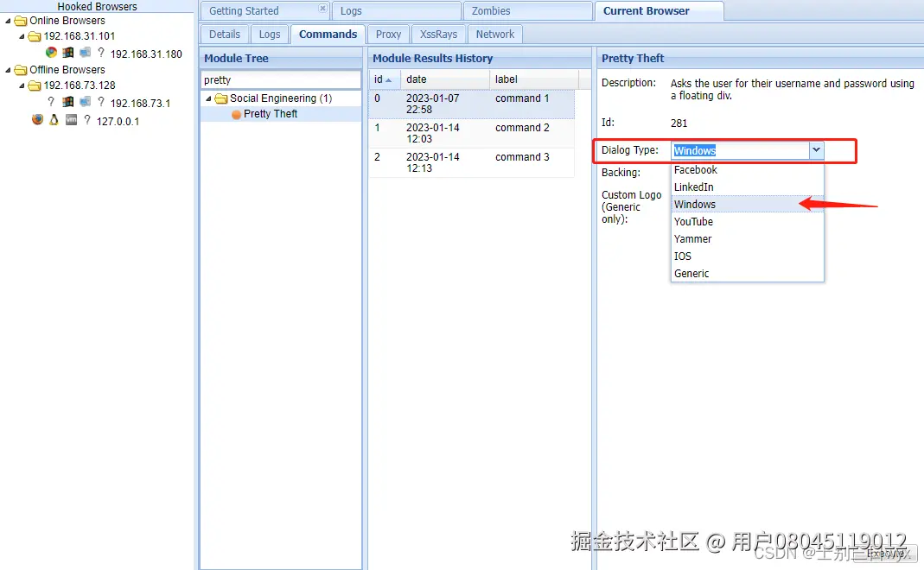The width and height of the screenshot is (924, 570).
Task: Click the hardware monitor icon for 192.168.73.1
Action: 86,102
